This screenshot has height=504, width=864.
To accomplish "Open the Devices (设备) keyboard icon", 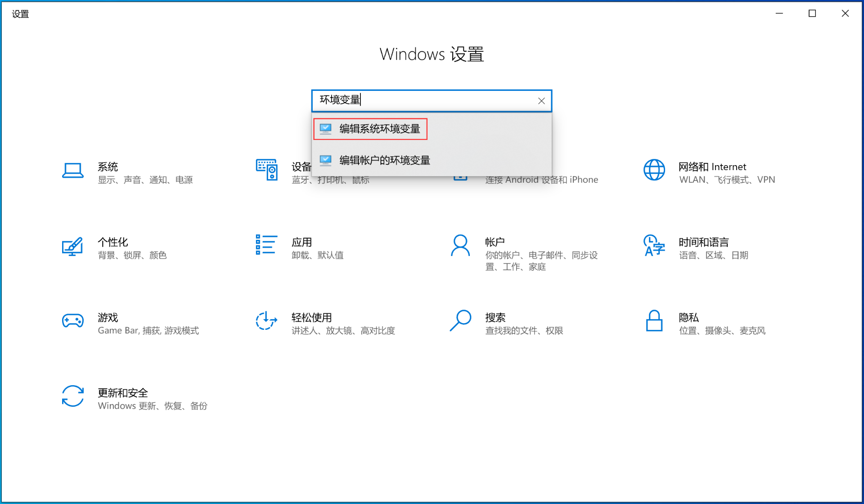I will pos(266,170).
